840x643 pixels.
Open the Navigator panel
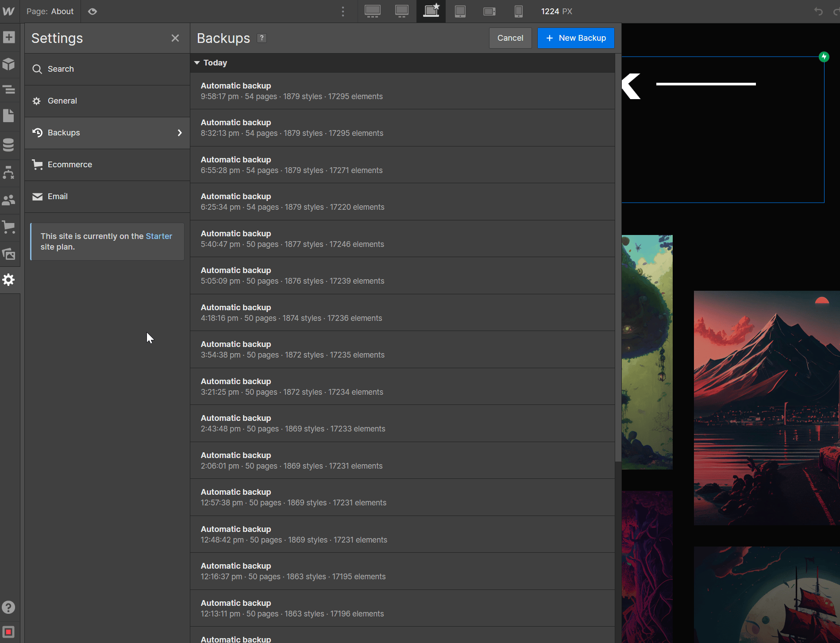coord(9,89)
